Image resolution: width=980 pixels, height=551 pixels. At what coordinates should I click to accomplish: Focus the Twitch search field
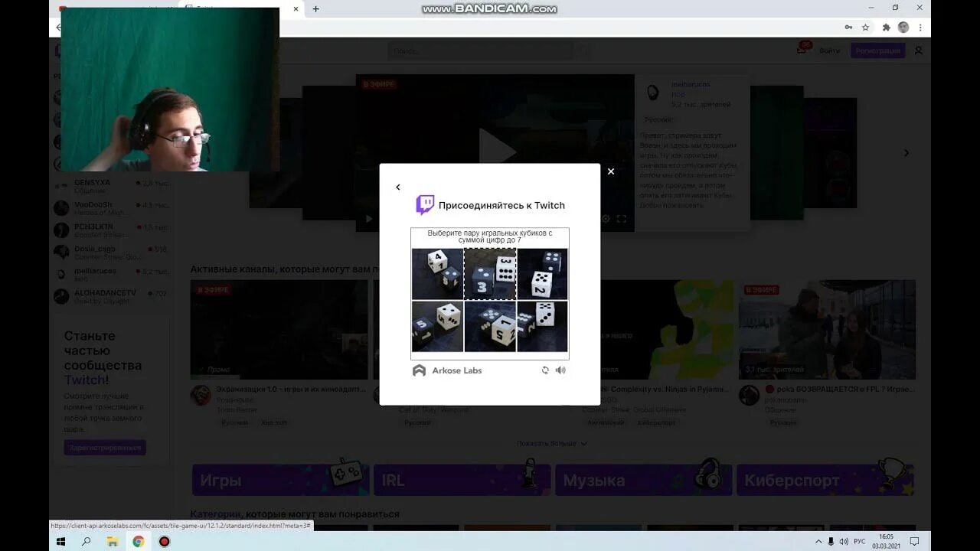[479, 51]
